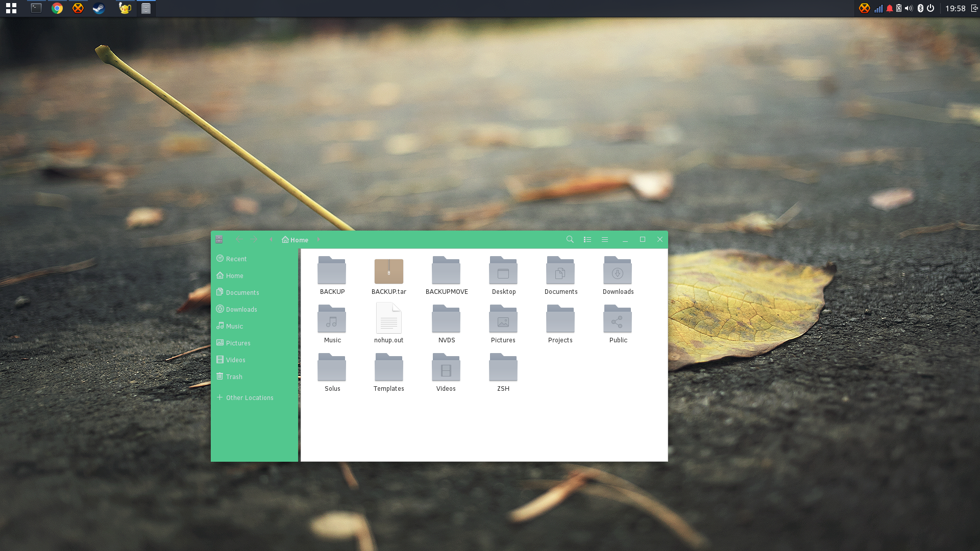
Task: Click the search icon in file manager header
Action: (570, 239)
